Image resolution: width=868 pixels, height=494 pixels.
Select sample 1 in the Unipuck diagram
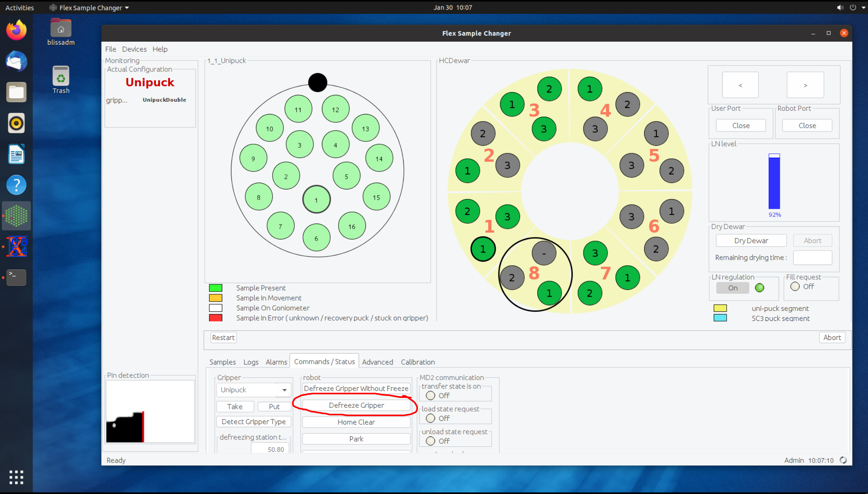(x=316, y=200)
